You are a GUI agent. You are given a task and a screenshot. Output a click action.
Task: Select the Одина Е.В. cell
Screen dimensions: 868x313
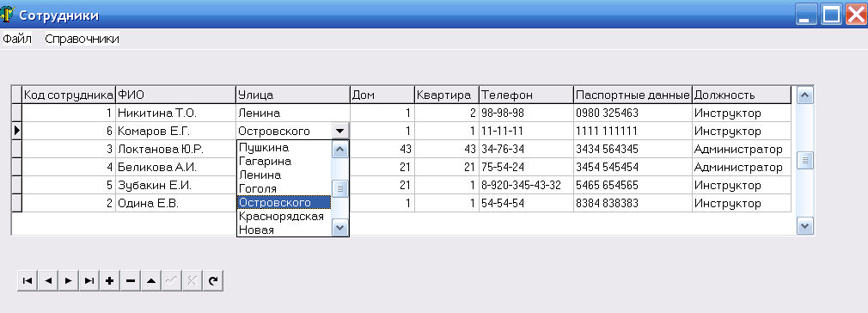pos(175,203)
